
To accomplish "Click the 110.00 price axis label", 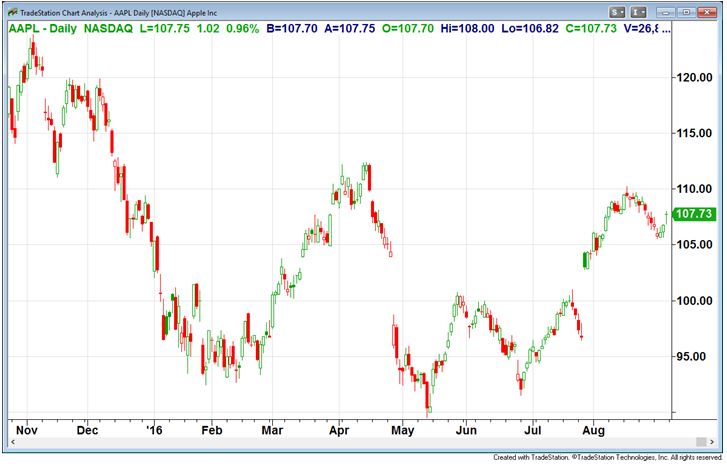I will click(693, 189).
